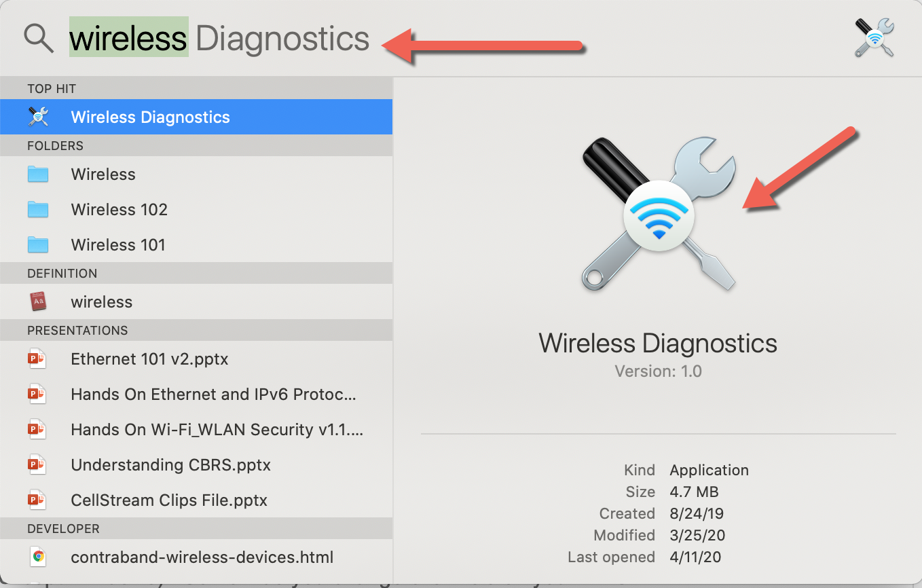Click the folder icon beside Wireless 102
922x588 pixels.
(38, 210)
